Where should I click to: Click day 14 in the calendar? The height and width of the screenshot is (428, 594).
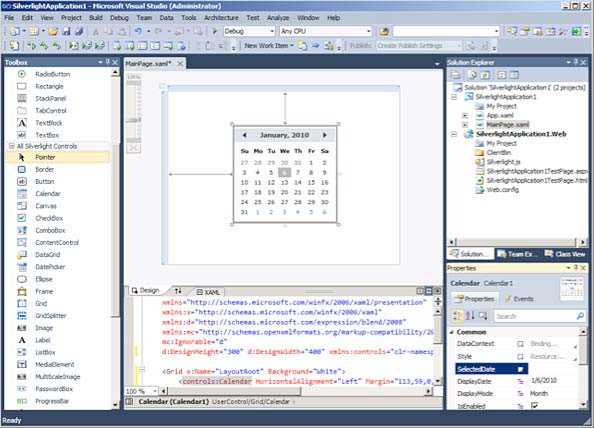298,182
